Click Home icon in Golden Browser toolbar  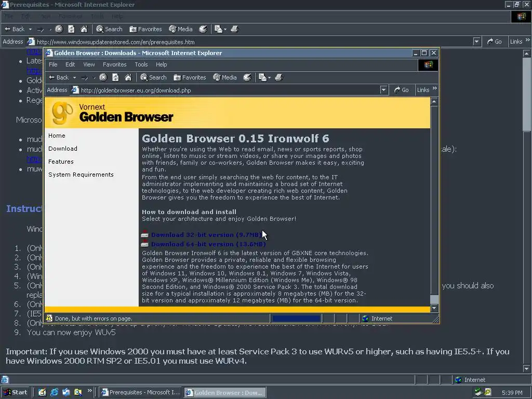[x=128, y=77]
